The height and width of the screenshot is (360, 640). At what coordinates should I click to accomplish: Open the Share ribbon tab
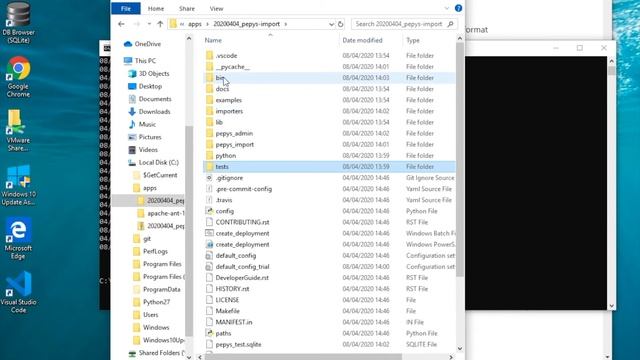coord(187,8)
